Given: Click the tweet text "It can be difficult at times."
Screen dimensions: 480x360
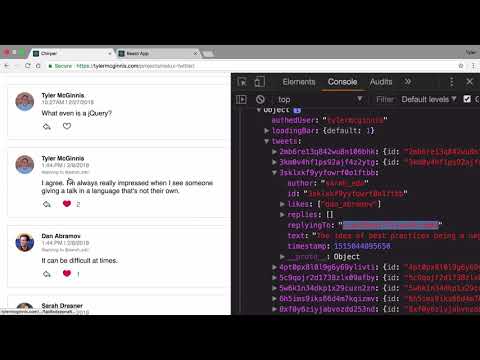Looking at the screenshot, I should point(80,260).
